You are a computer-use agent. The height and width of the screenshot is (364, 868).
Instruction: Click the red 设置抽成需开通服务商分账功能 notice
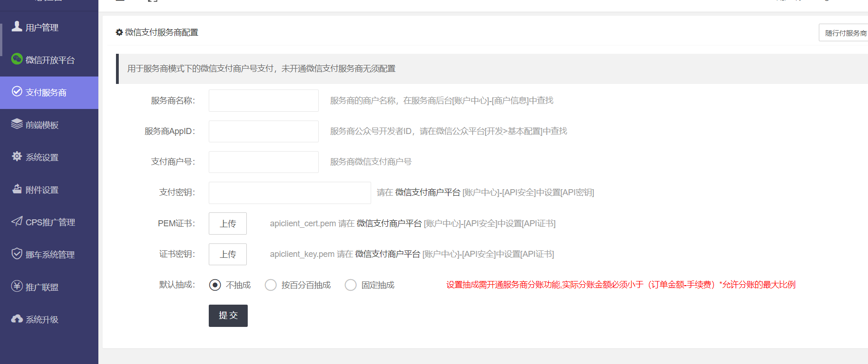621,285
